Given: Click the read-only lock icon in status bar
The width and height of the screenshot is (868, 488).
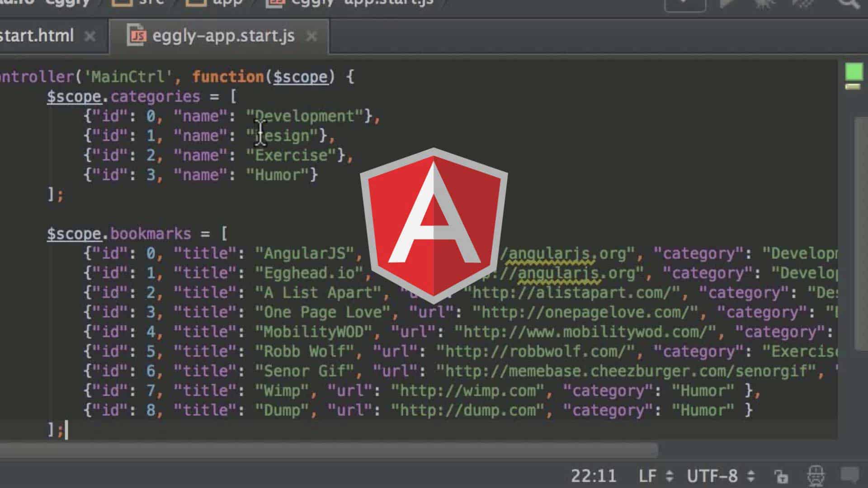Looking at the screenshot, I should pyautogui.click(x=781, y=476).
